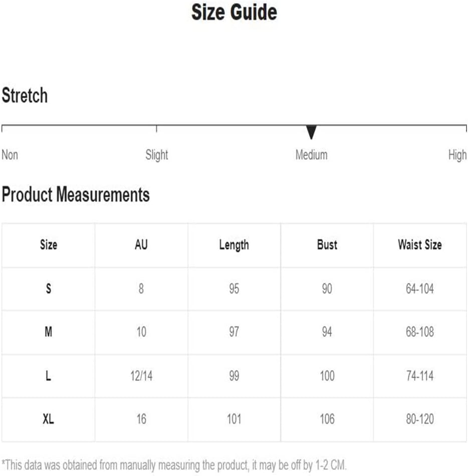Viewport: 468px width, 476px height.
Task: Click the 101 length cell
Action: point(234,419)
